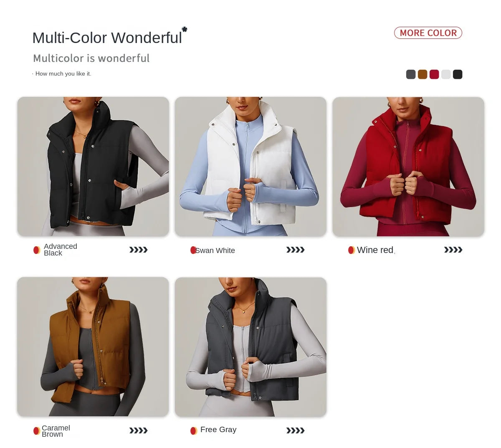Viewport: 501px width, 448px height.
Task: Open the Advanced Black vest image
Action: point(93,167)
